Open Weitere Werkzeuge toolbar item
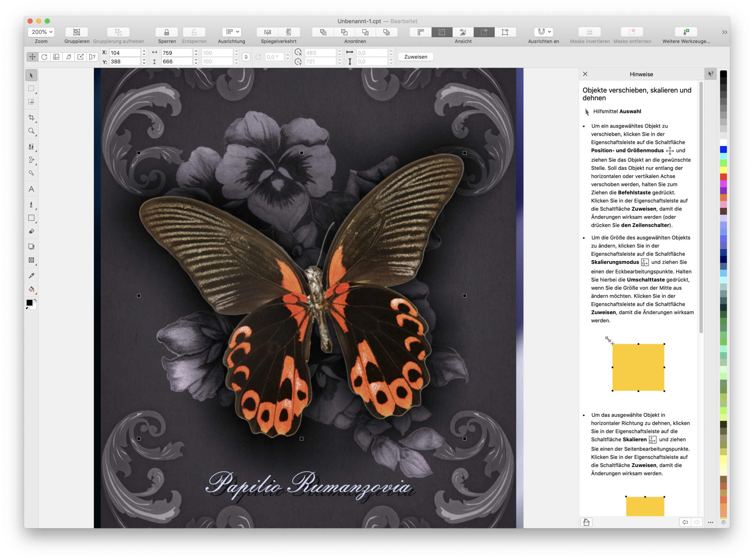This screenshot has width=754, height=560. point(686,32)
